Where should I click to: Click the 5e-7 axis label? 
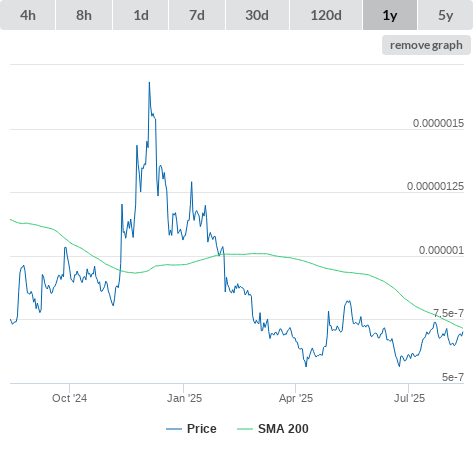click(453, 377)
